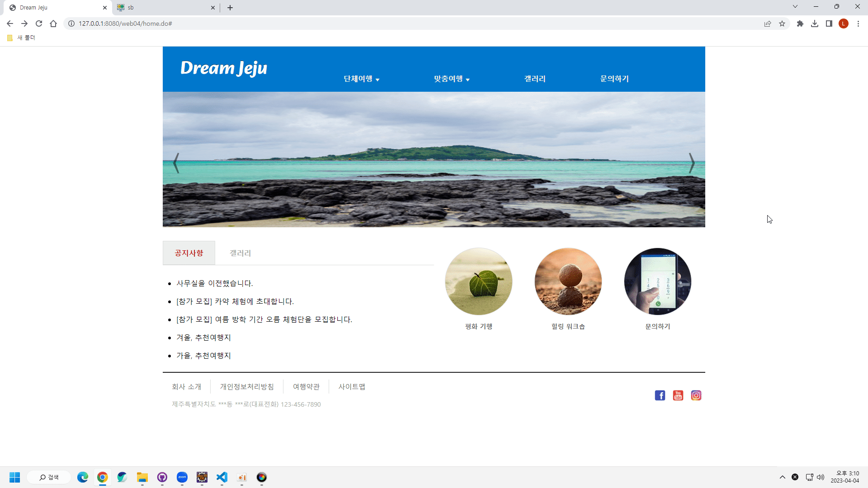Click the 힐링 워크숍 circular thumbnail
The width and height of the screenshot is (868, 488).
pyautogui.click(x=568, y=281)
